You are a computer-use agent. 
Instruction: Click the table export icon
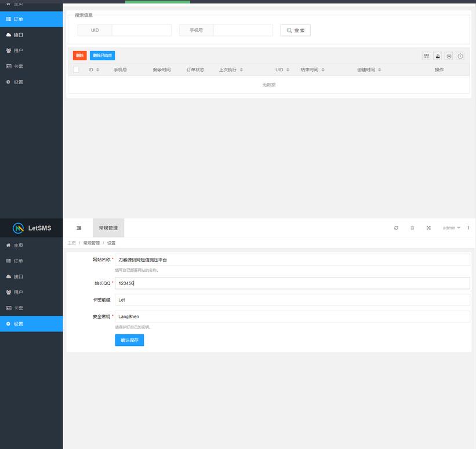click(438, 56)
